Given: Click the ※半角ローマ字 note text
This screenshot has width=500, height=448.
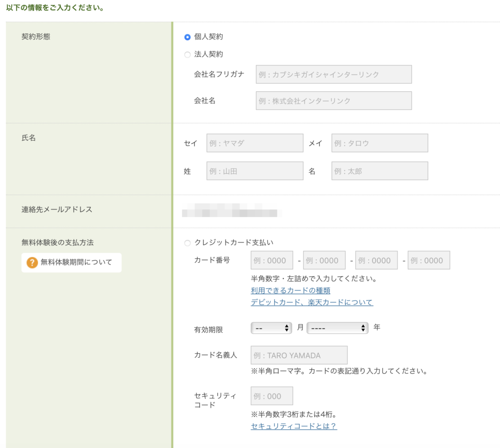Looking at the screenshot, I should tap(339, 371).
